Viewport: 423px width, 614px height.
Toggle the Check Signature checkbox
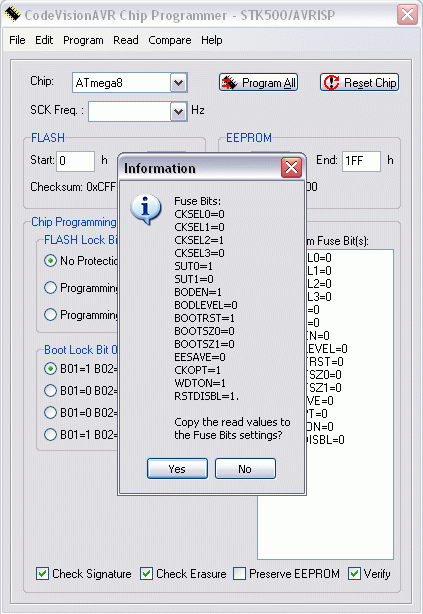click(42, 574)
